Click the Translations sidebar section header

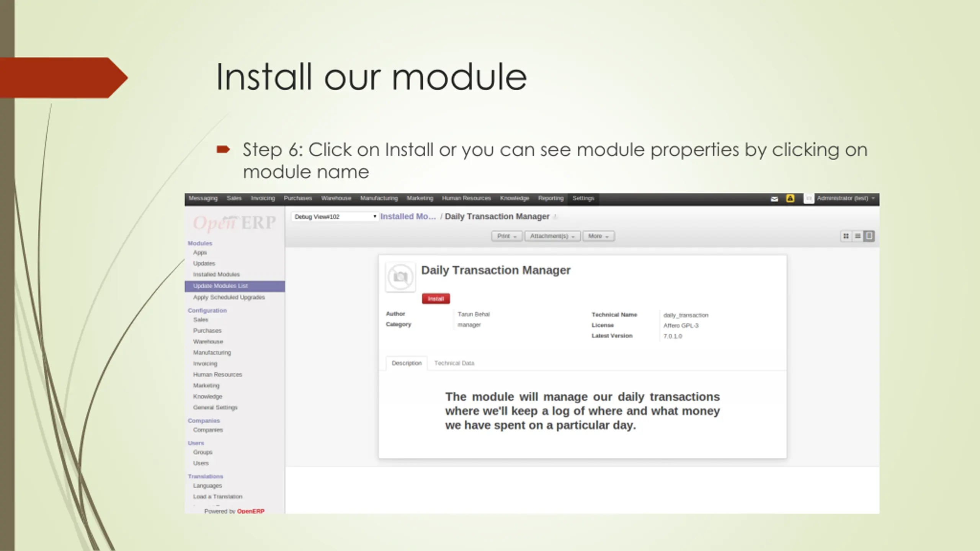click(x=205, y=476)
